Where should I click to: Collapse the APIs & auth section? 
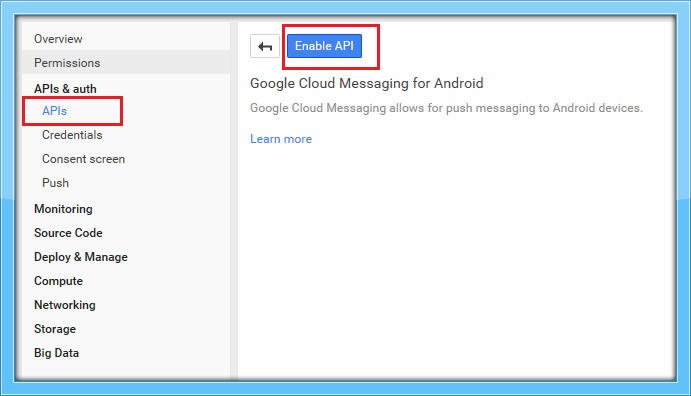coord(65,89)
